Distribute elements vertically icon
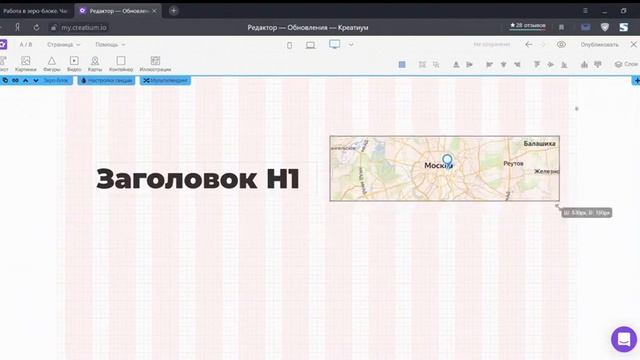The width and height of the screenshot is (640, 360). click(598, 64)
